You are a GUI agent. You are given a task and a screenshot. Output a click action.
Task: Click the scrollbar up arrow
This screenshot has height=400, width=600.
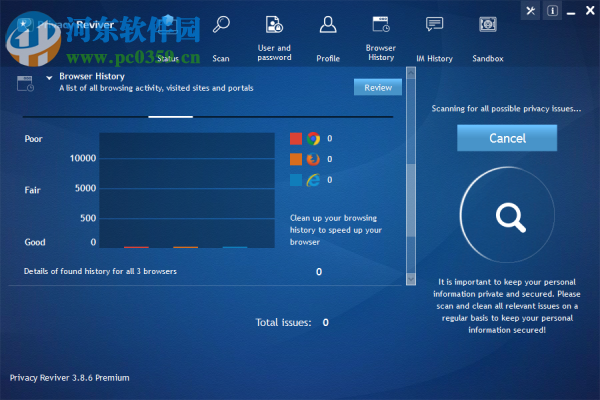[x=411, y=73]
